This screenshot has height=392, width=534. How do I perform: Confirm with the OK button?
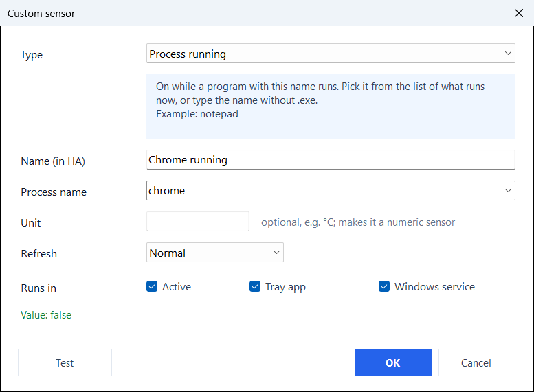point(393,362)
